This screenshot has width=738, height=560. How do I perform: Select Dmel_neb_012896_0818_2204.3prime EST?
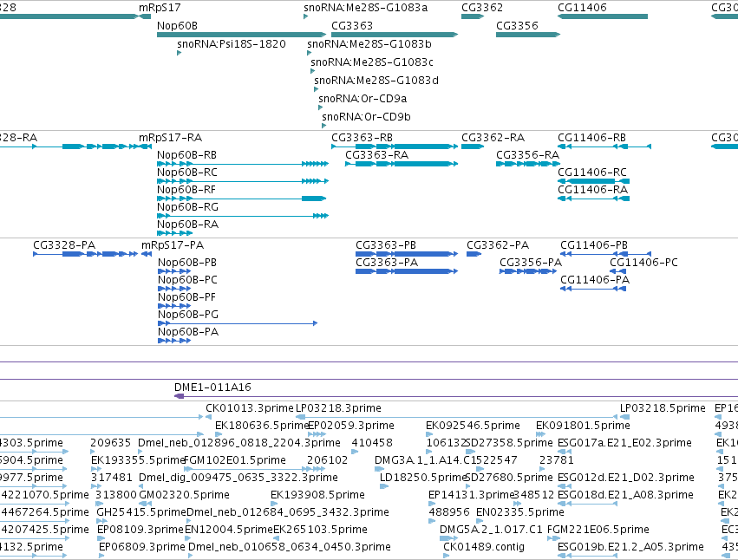(141, 452)
